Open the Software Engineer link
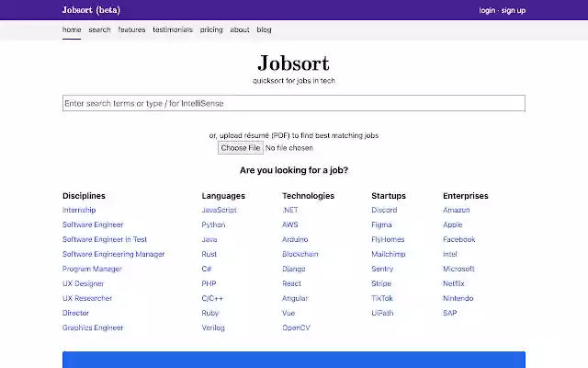Screen dimensions: 588x368 pyautogui.click(x=93, y=224)
